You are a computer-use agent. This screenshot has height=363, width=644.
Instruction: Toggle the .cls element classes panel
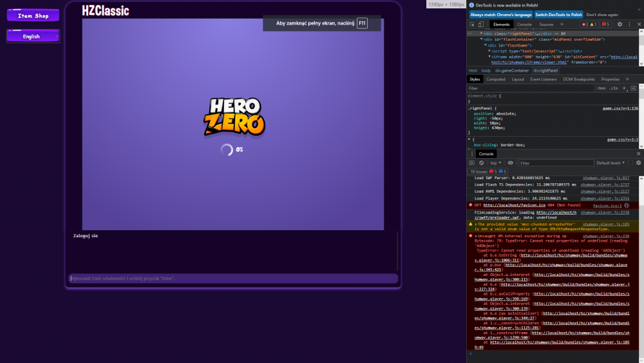click(x=614, y=88)
